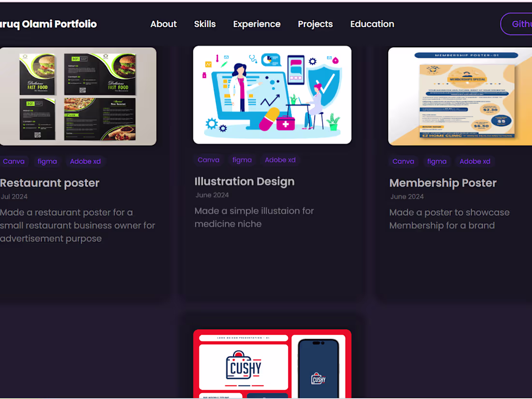Image resolution: width=532 pixels, height=399 pixels.
Task: Click the Jul 2024 date label
Action: pyautogui.click(x=14, y=197)
